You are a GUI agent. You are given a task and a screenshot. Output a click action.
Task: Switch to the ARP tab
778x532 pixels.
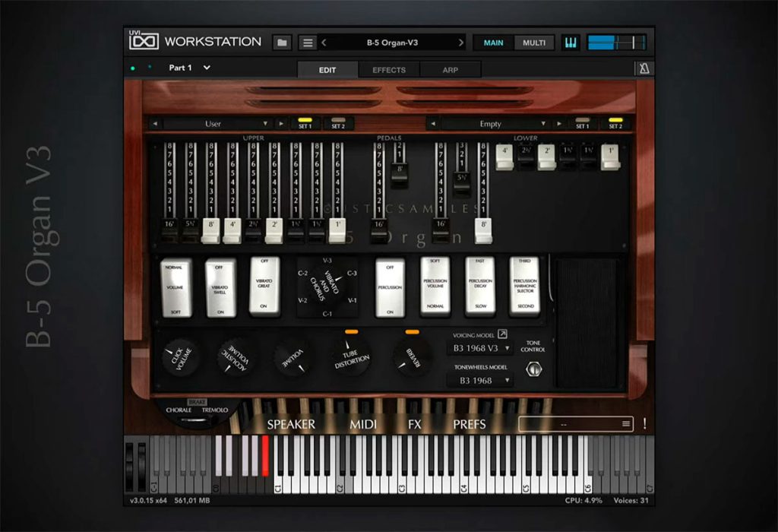click(x=450, y=70)
